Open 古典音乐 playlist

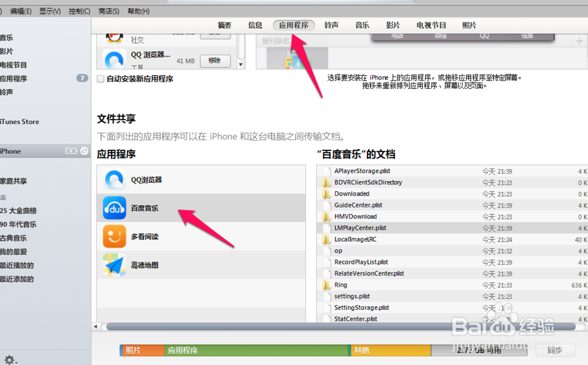pos(14,238)
